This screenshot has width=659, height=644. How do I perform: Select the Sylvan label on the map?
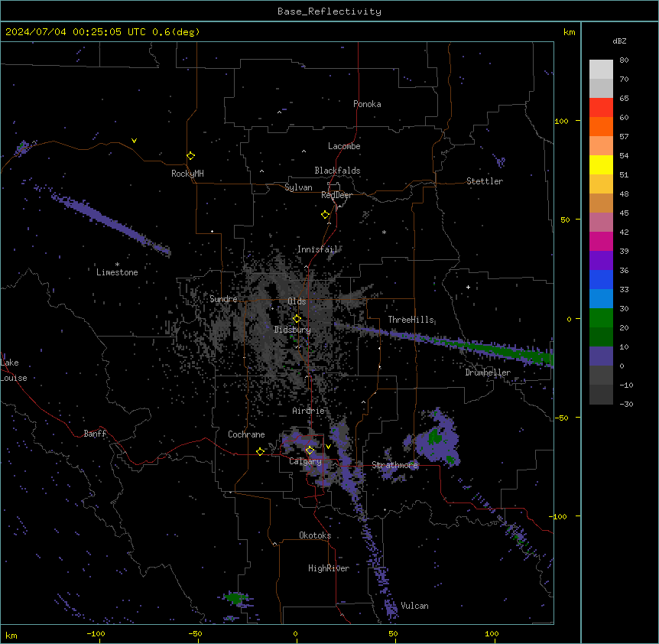[x=298, y=187]
